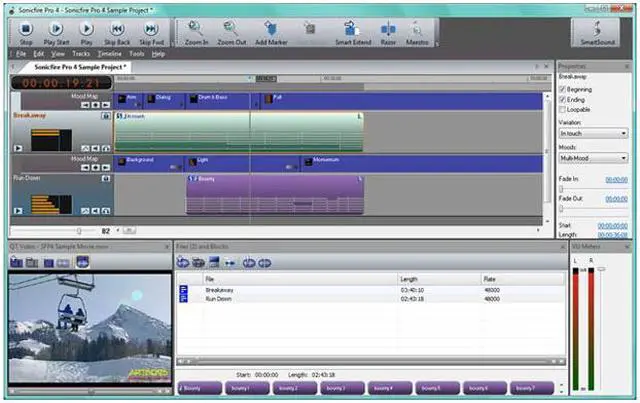Select the Razor tool
Screen dimensions: 640x403
389,29
